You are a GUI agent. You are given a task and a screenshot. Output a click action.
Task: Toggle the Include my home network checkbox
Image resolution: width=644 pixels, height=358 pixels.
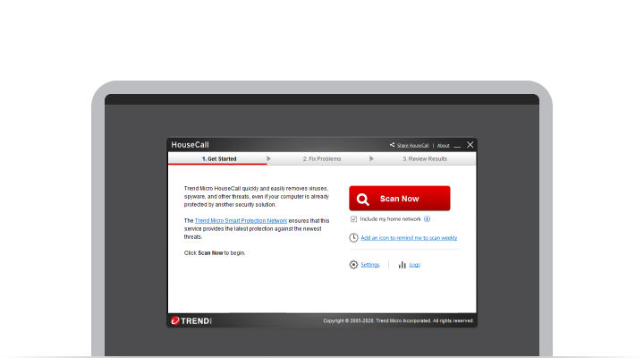[x=353, y=219]
